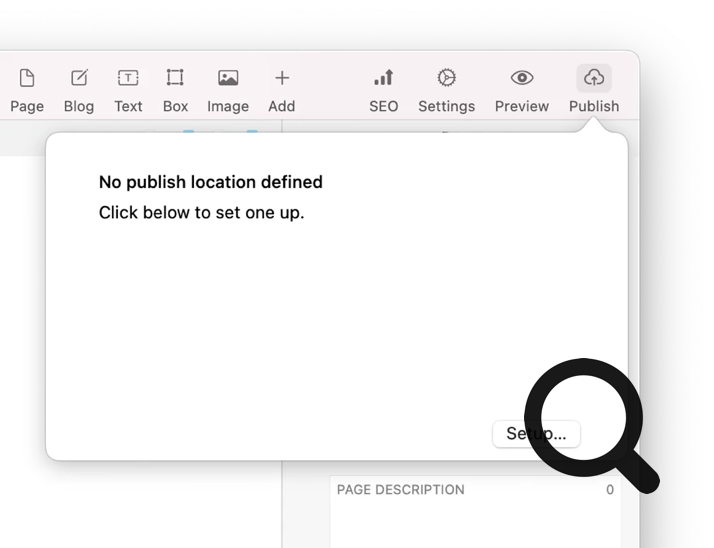Click the Page Description character counter
714x548 pixels.
[609, 490]
